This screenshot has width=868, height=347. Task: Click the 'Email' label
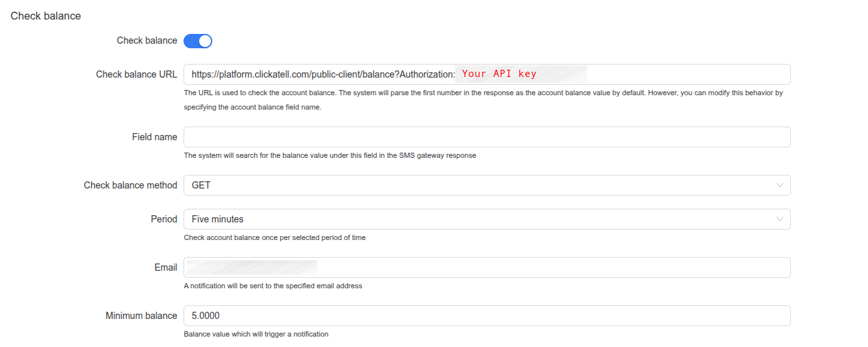166,267
